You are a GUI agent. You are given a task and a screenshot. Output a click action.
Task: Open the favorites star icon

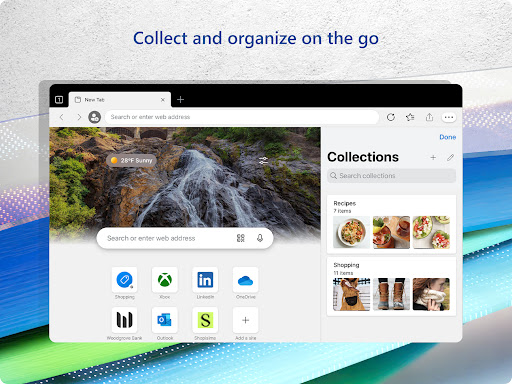click(x=410, y=117)
